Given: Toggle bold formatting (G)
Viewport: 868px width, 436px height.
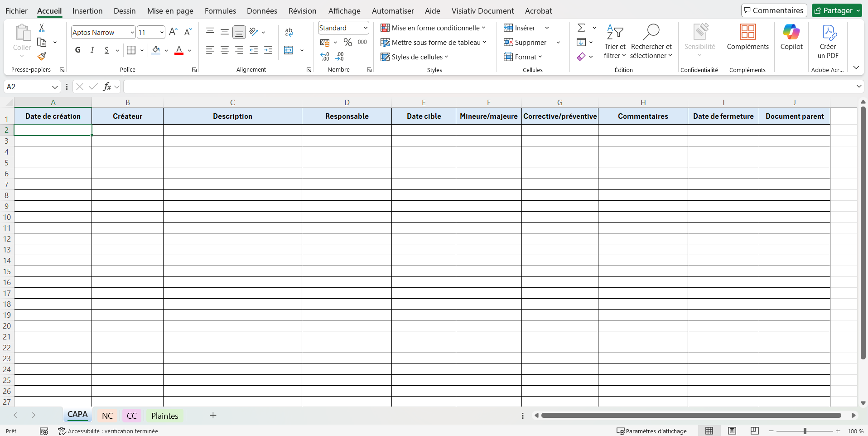Looking at the screenshot, I should pos(78,50).
